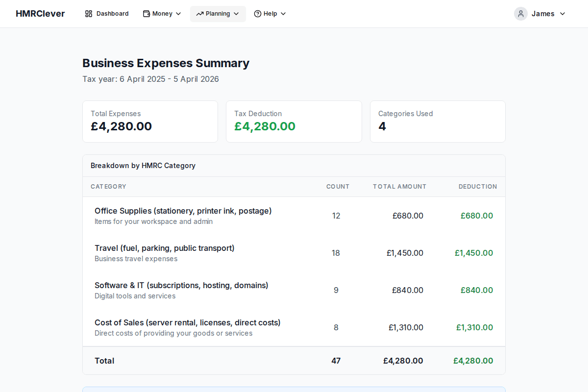Click James's user avatar icon
588x392 pixels.
pyautogui.click(x=520, y=14)
